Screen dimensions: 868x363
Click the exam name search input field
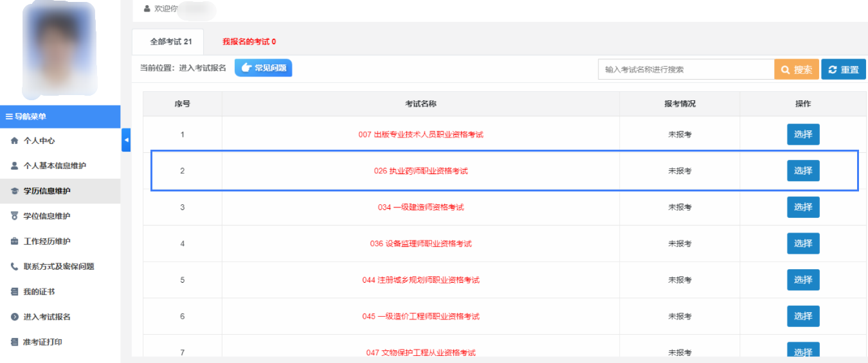click(685, 69)
